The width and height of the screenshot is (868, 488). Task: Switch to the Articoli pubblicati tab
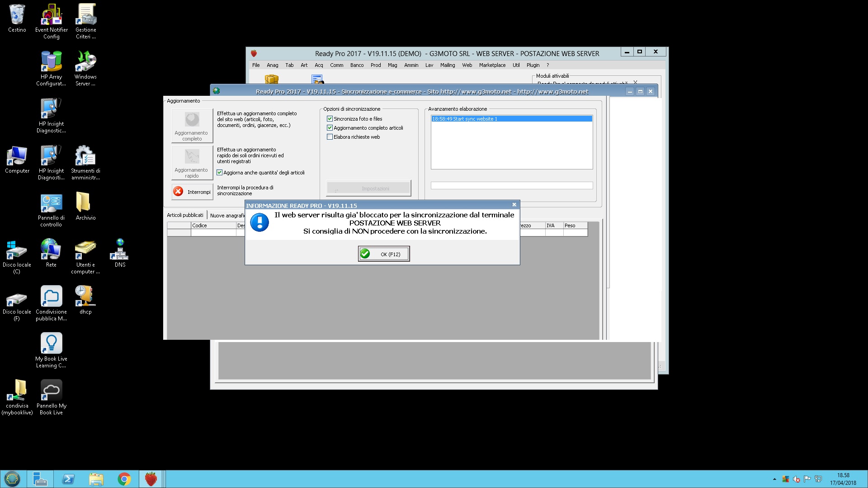tap(185, 215)
